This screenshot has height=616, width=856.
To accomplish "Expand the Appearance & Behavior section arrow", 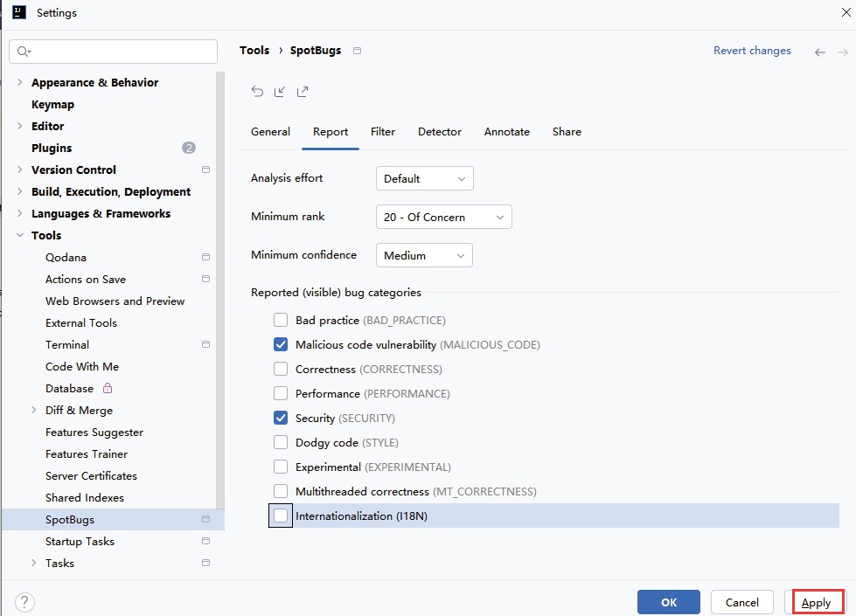I will (19, 82).
